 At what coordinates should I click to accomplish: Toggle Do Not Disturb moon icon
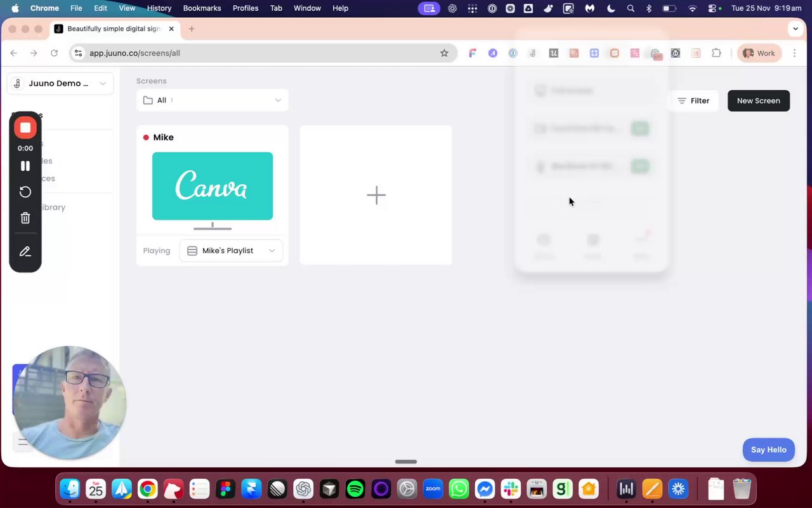611,8
